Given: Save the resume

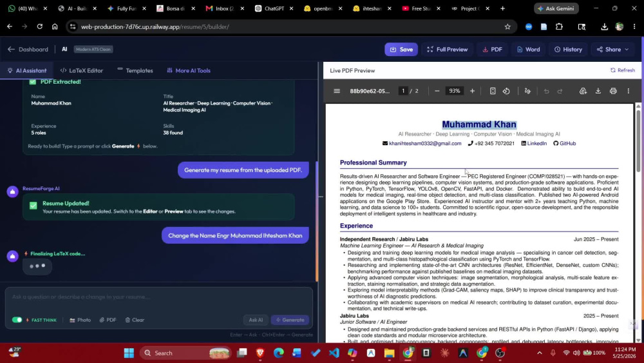Looking at the screenshot, I should pos(401,50).
